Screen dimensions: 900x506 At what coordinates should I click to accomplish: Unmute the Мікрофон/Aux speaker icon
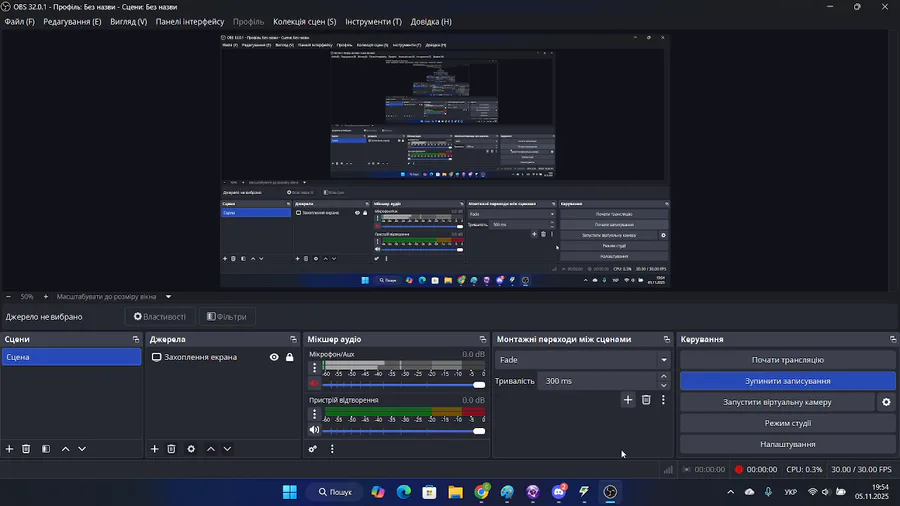[x=314, y=383]
